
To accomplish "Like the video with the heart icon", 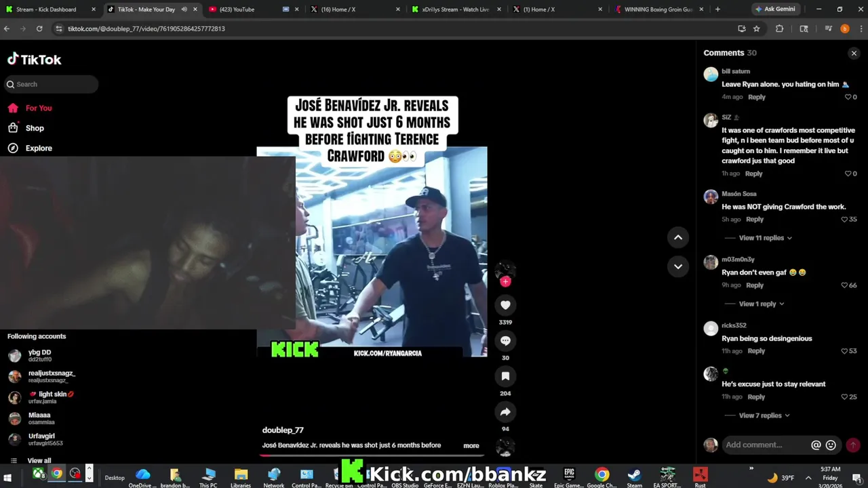I will click(505, 305).
